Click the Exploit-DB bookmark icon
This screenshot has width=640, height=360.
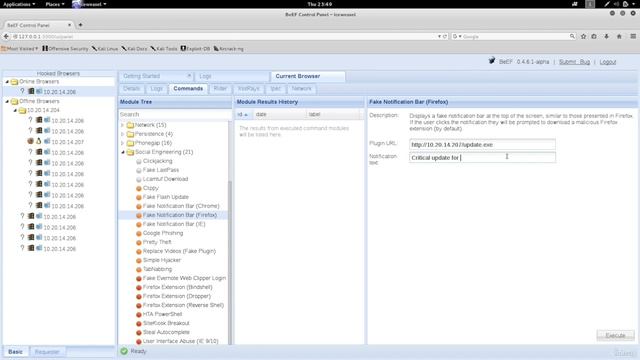[183, 49]
